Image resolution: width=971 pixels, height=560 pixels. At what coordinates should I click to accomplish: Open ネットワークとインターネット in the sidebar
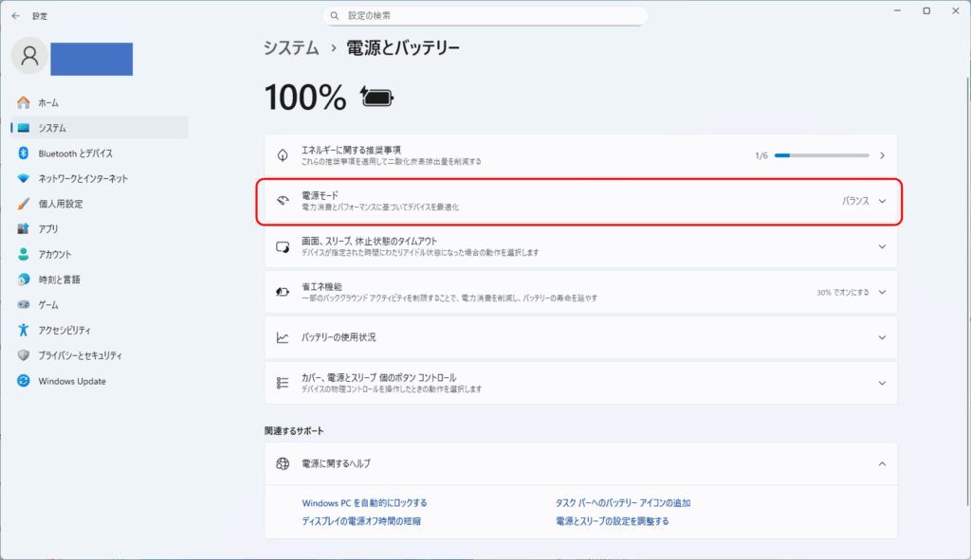(x=82, y=178)
